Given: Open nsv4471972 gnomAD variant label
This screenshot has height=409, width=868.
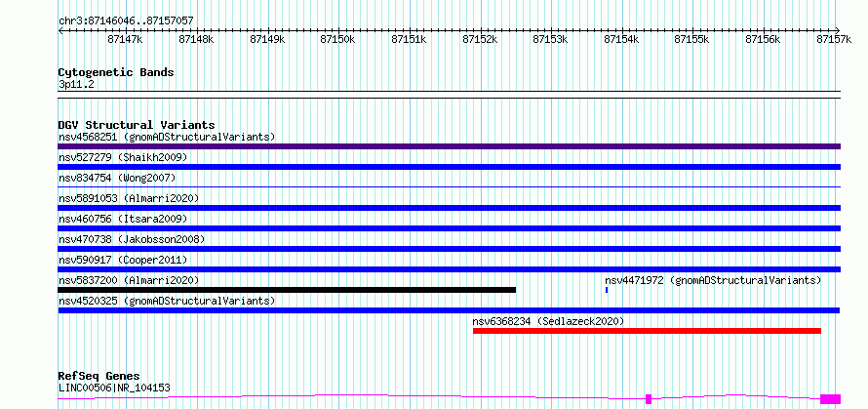Looking at the screenshot, I should (x=713, y=280).
